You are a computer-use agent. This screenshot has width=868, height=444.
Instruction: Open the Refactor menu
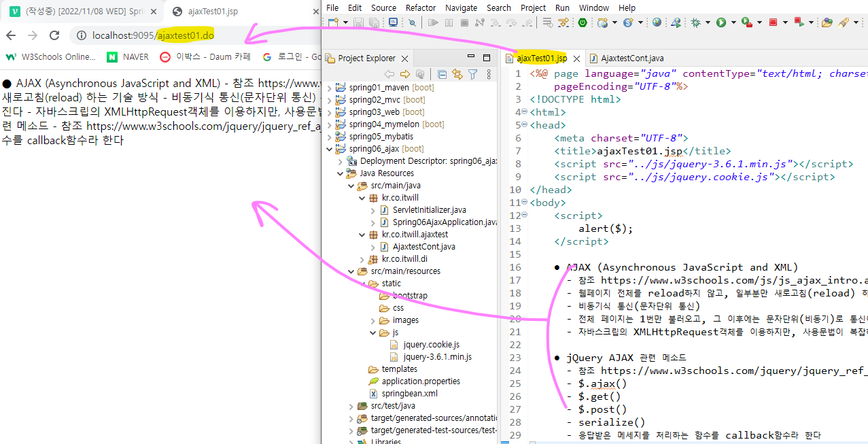click(x=421, y=7)
